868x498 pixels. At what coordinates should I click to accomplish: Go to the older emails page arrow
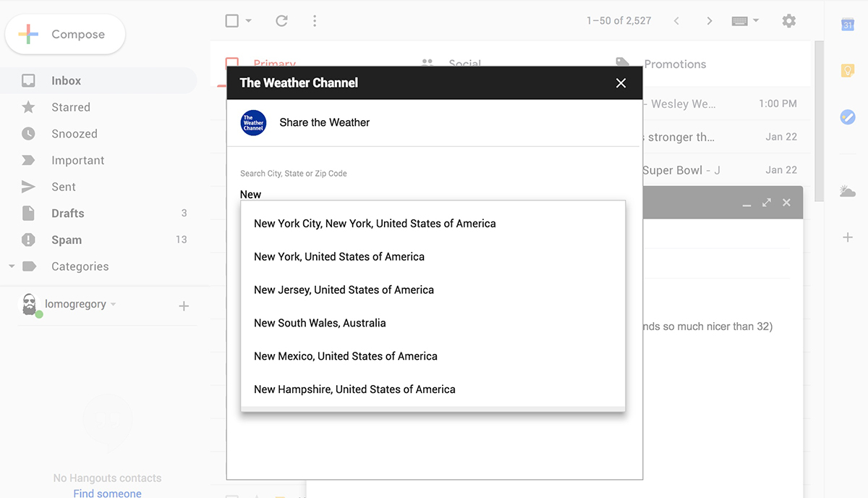pyautogui.click(x=710, y=21)
